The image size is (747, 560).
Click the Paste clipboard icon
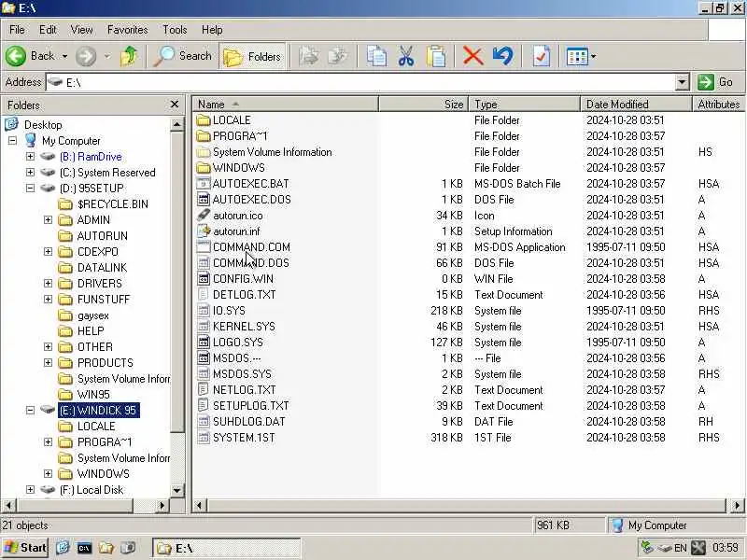[x=436, y=56]
